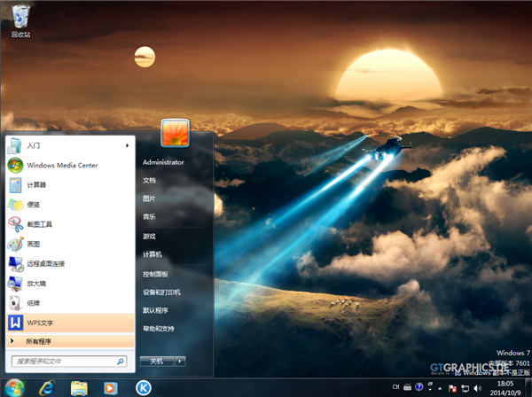Open 帮助和支持 help link

tap(159, 329)
